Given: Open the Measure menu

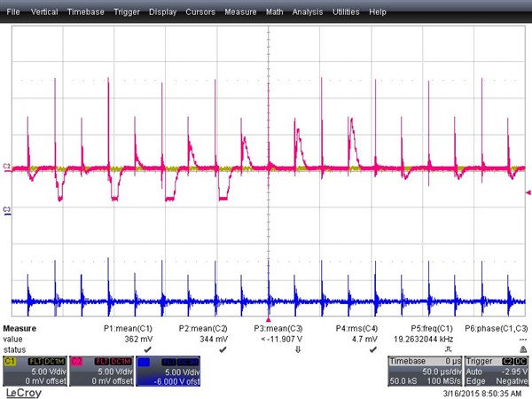Looking at the screenshot, I should [x=240, y=12].
